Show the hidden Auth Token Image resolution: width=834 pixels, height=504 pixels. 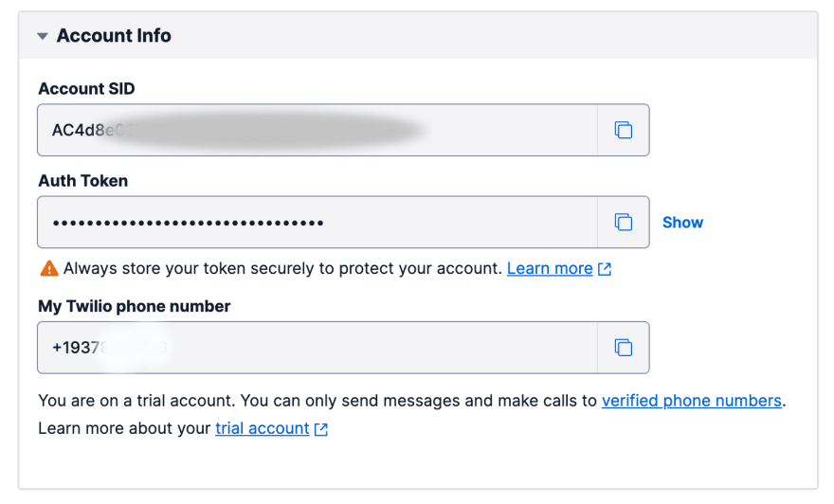pos(682,223)
